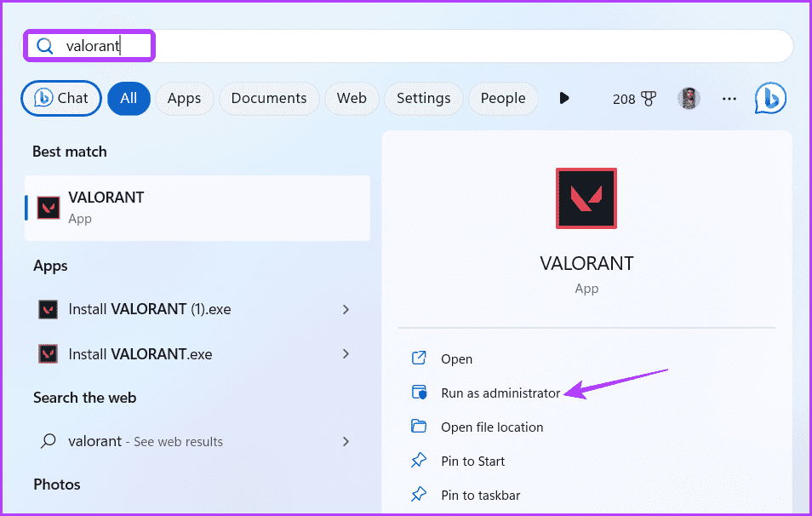Choose Open file location
Viewport: 812px width, 516px height.
pyautogui.click(x=492, y=427)
